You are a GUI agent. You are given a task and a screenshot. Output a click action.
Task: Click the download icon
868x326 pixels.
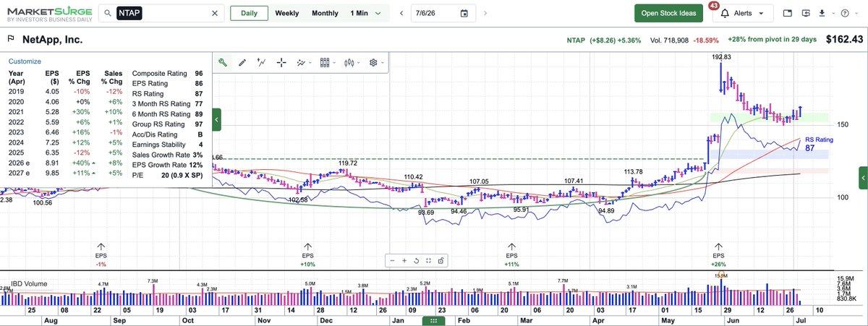(x=822, y=13)
